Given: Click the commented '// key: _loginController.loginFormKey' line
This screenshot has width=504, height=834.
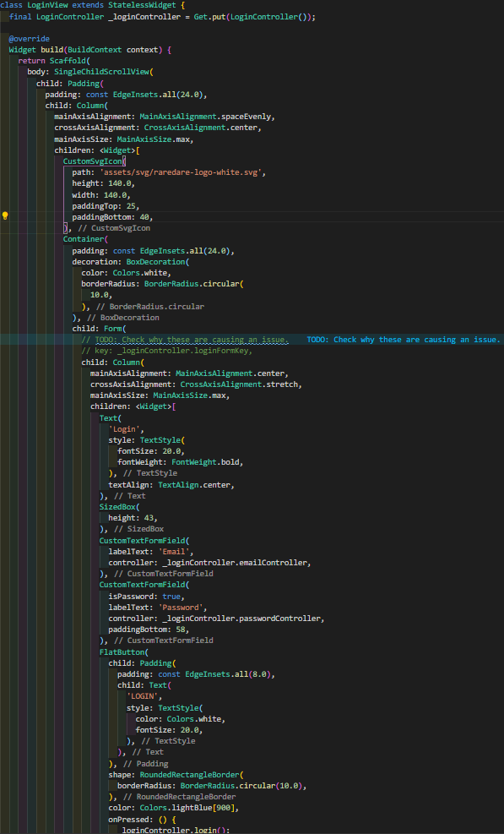Looking at the screenshot, I should (x=166, y=351).
